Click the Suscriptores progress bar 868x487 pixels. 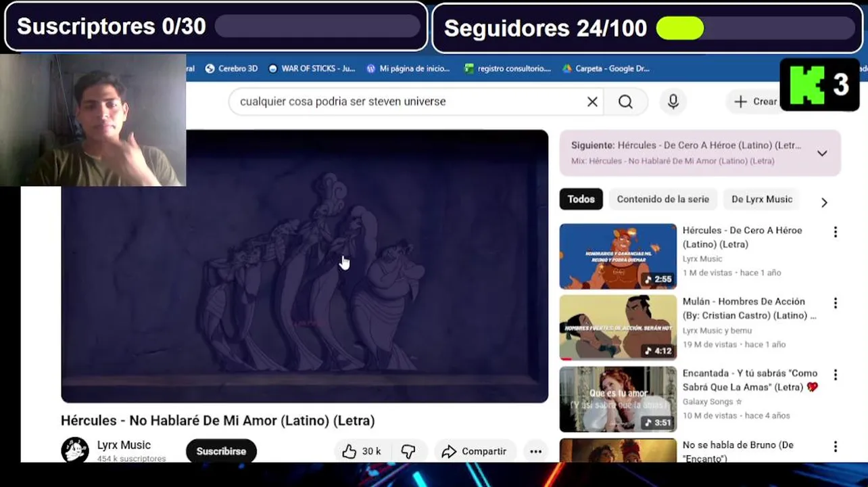(x=318, y=26)
